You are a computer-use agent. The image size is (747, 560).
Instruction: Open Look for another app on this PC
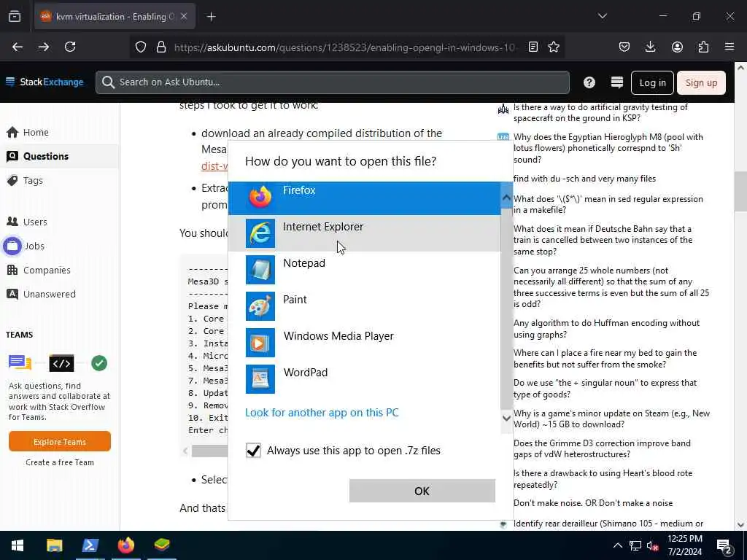(322, 413)
